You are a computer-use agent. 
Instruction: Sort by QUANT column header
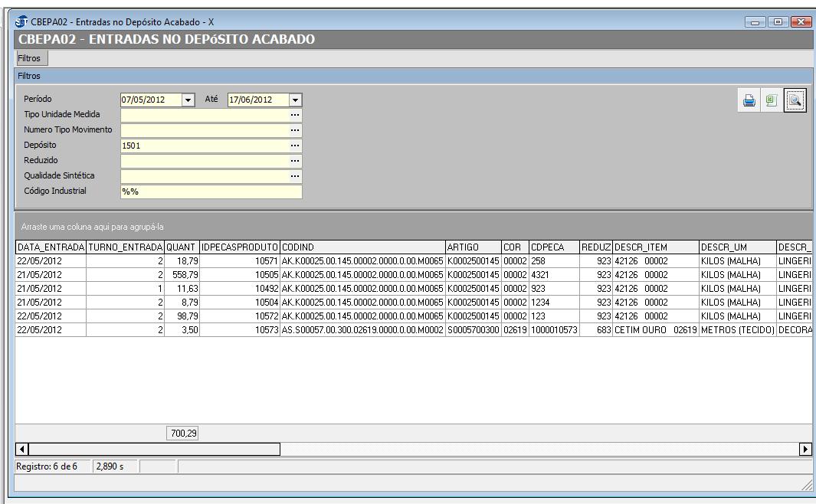pyautogui.click(x=181, y=247)
